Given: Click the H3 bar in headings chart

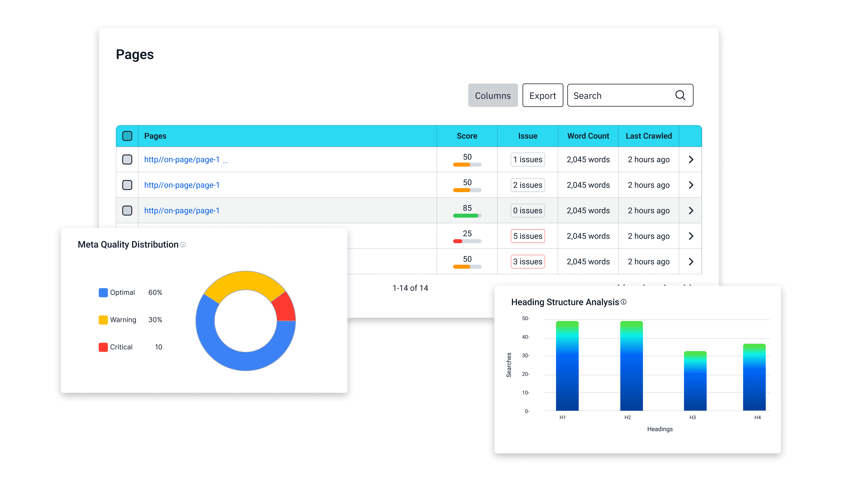Looking at the screenshot, I should coord(695,381).
